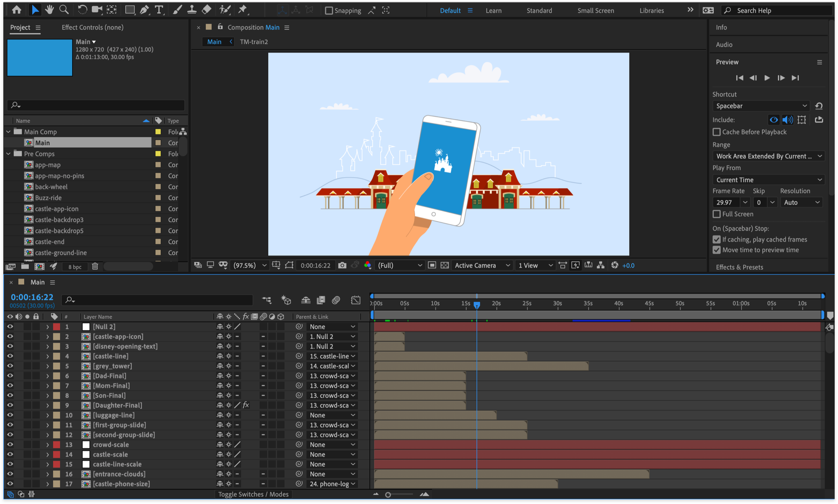
Task: Click the snapshot camera icon in viewer
Action: click(342, 265)
